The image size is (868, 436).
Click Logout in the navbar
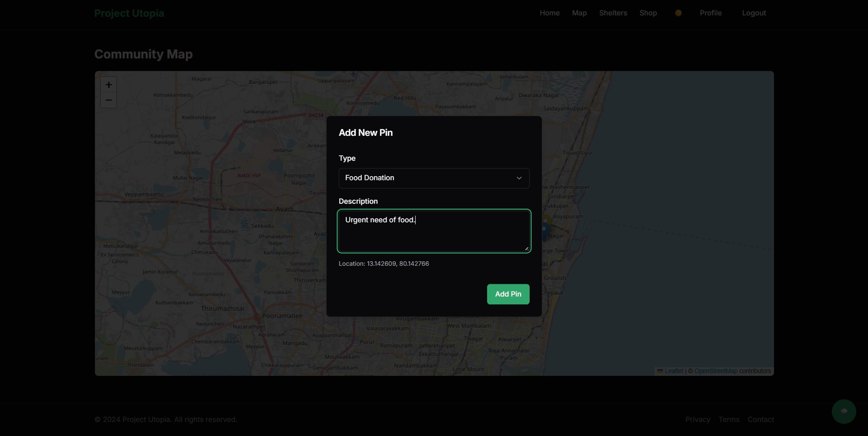[x=754, y=13]
